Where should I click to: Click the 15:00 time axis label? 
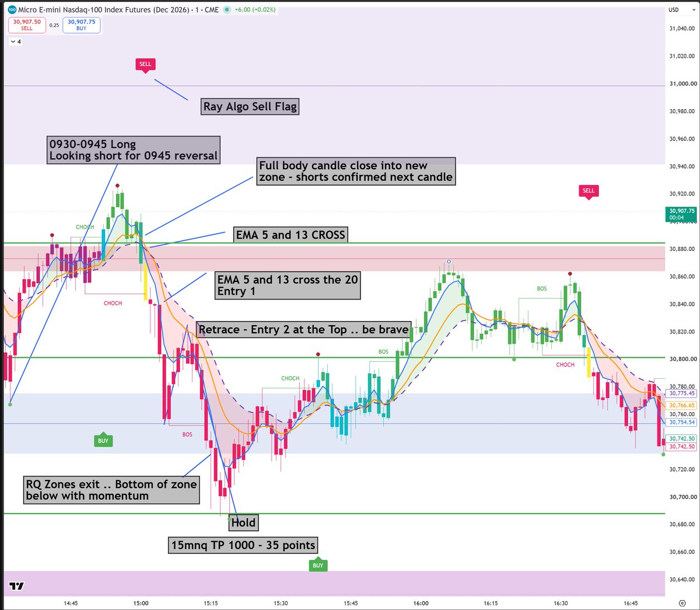point(141,603)
